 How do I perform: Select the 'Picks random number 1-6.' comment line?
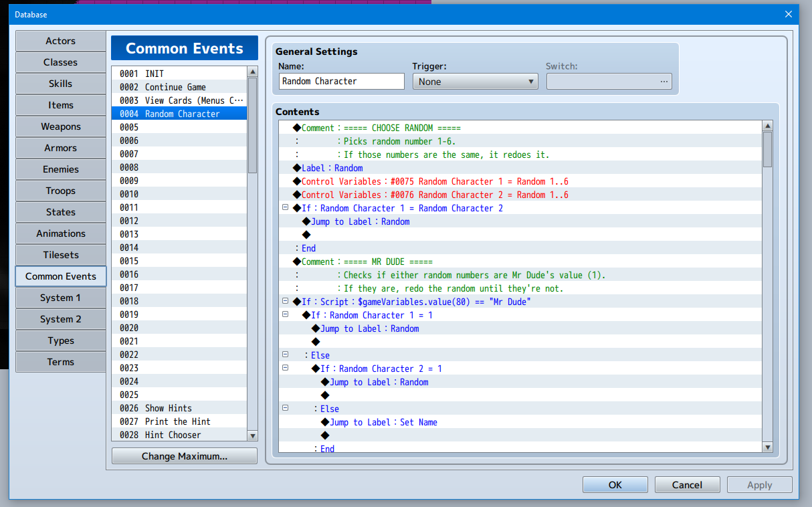[520, 141]
